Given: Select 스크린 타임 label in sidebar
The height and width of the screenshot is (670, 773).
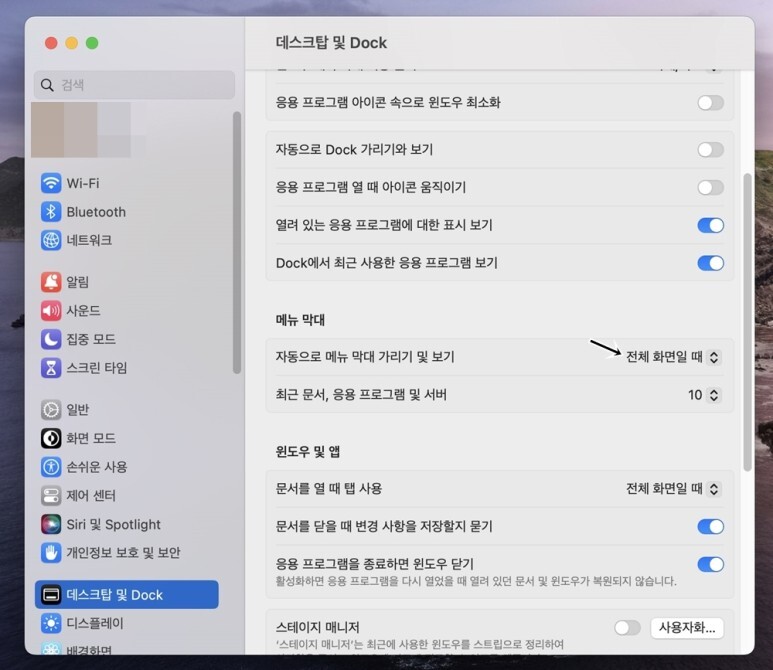Looking at the screenshot, I should coord(97,368).
